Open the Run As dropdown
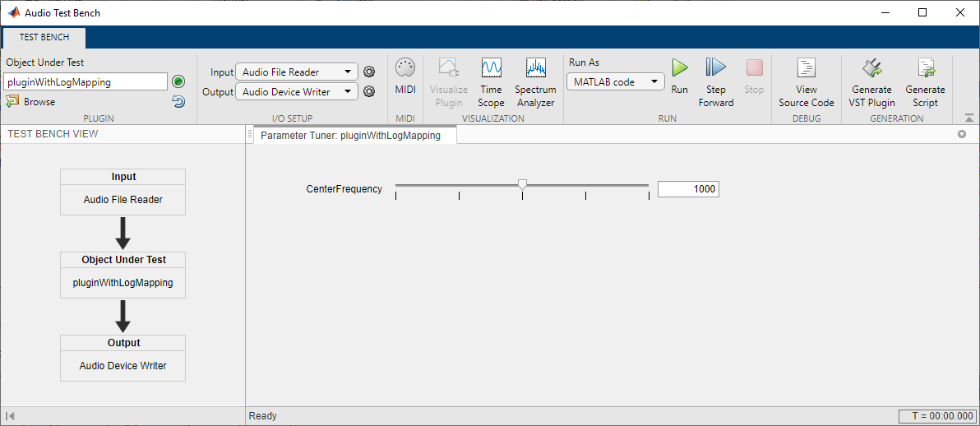Image resolution: width=980 pixels, height=426 pixels. (x=616, y=82)
